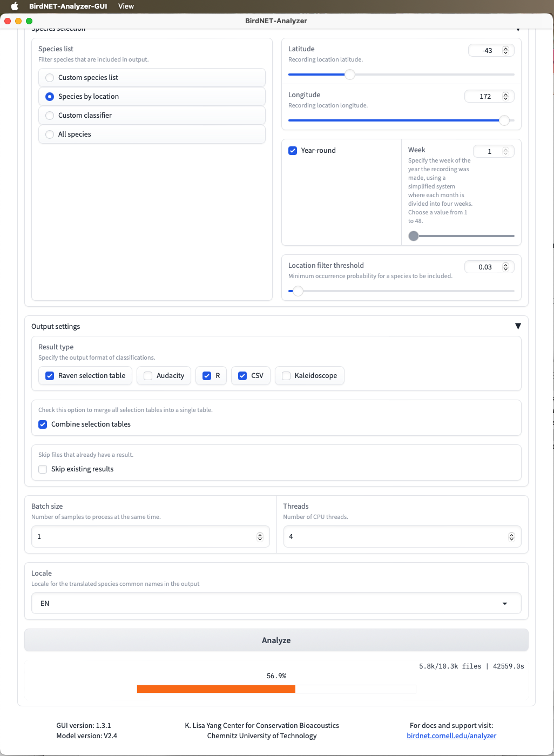This screenshot has height=756, width=554.
Task: Click the Latitude stepper arrows
Action: tap(506, 50)
